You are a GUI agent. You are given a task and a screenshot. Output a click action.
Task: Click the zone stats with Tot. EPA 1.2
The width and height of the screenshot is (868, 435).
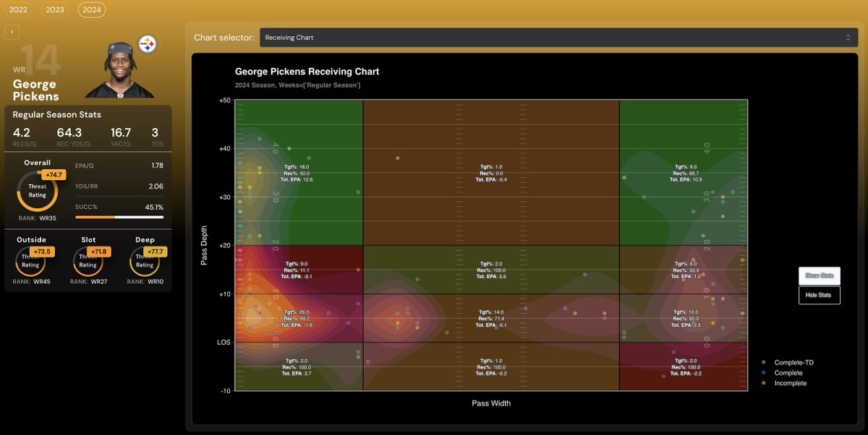(686, 270)
